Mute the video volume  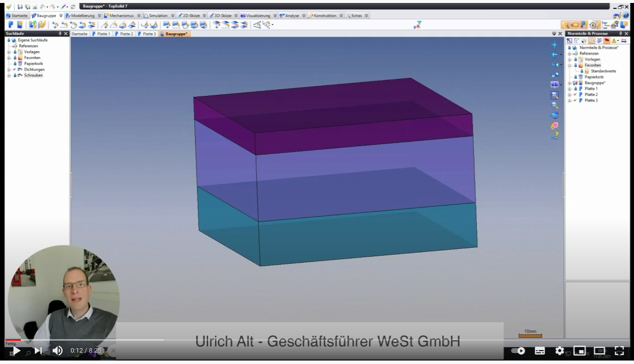tap(58, 351)
